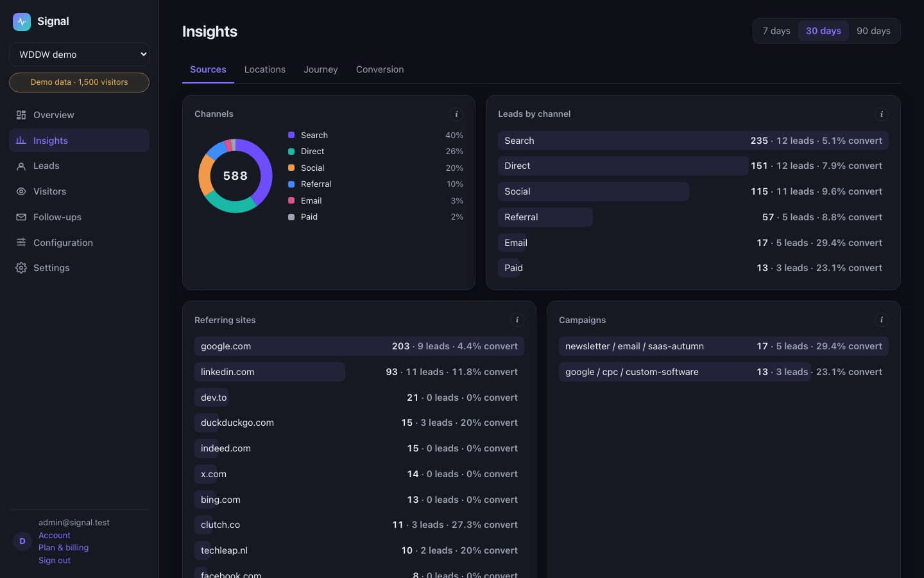
Task: Switch to the Locations tab
Action: point(265,69)
